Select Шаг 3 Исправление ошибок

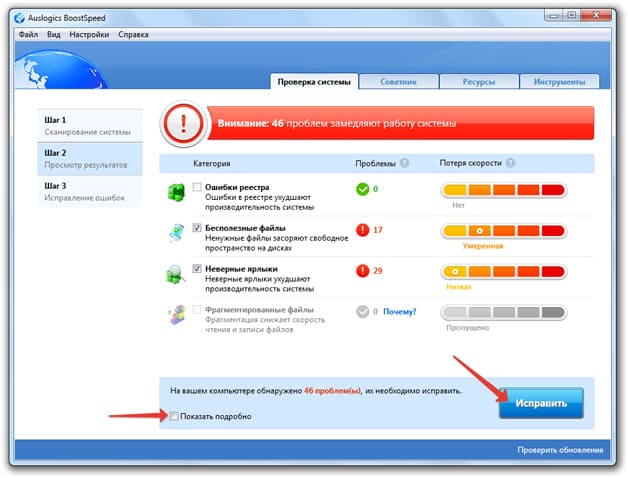[x=90, y=192]
